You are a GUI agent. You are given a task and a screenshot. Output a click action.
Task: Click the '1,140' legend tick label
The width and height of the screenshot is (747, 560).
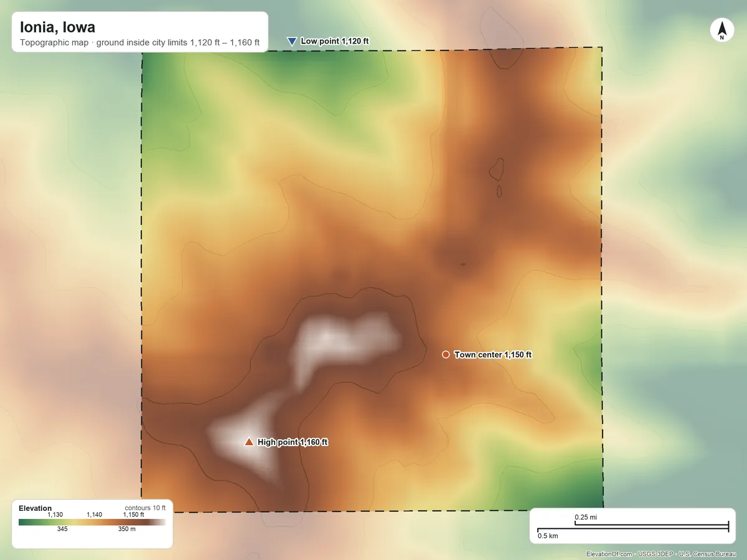click(x=94, y=515)
